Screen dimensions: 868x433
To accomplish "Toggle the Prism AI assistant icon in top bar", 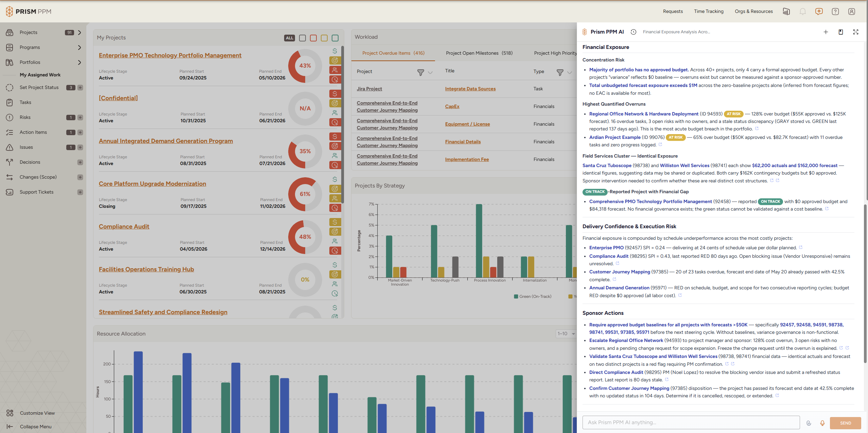I will click(819, 12).
